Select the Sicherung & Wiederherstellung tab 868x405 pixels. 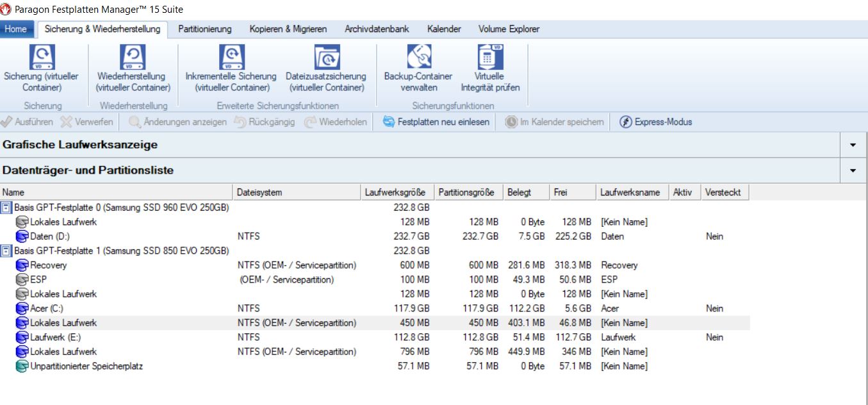point(102,29)
